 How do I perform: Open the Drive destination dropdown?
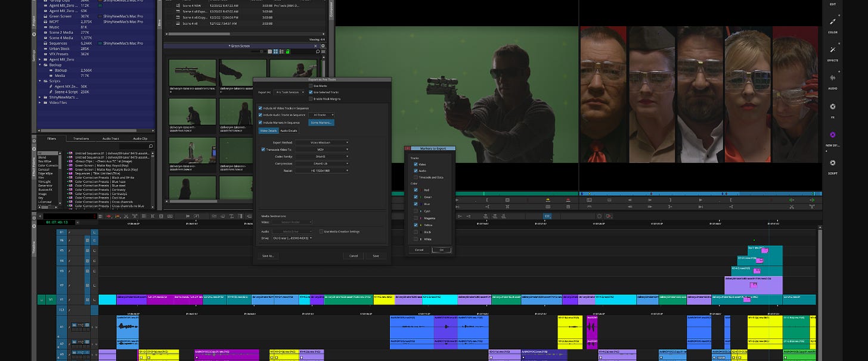point(292,238)
